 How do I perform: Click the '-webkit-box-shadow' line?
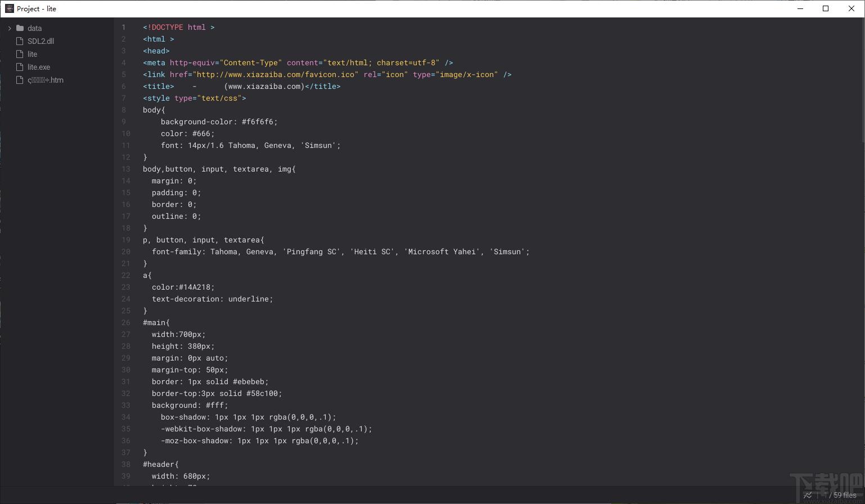pos(267,429)
